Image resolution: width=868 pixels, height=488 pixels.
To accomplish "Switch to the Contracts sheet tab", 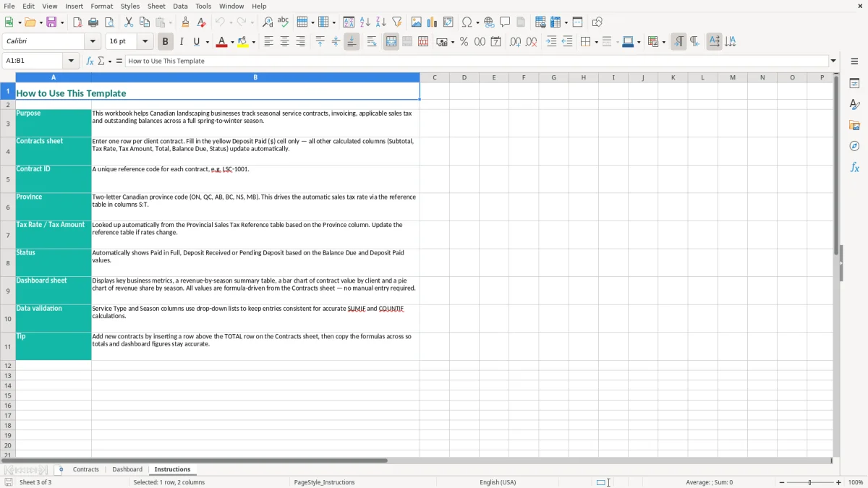I will 85,469.
